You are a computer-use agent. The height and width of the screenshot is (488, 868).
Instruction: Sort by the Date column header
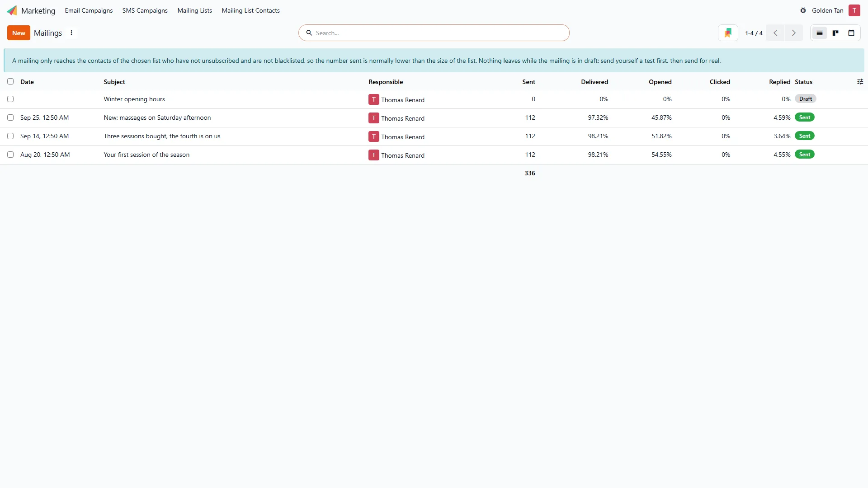pos(27,82)
